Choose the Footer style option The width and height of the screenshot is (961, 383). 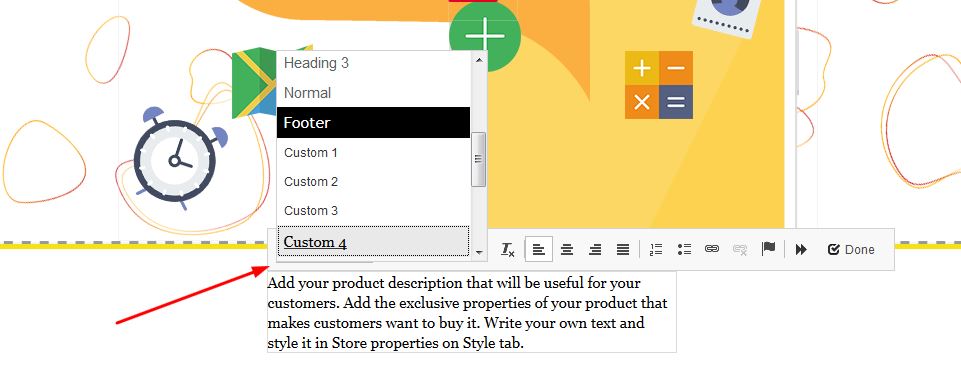(x=373, y=123)
